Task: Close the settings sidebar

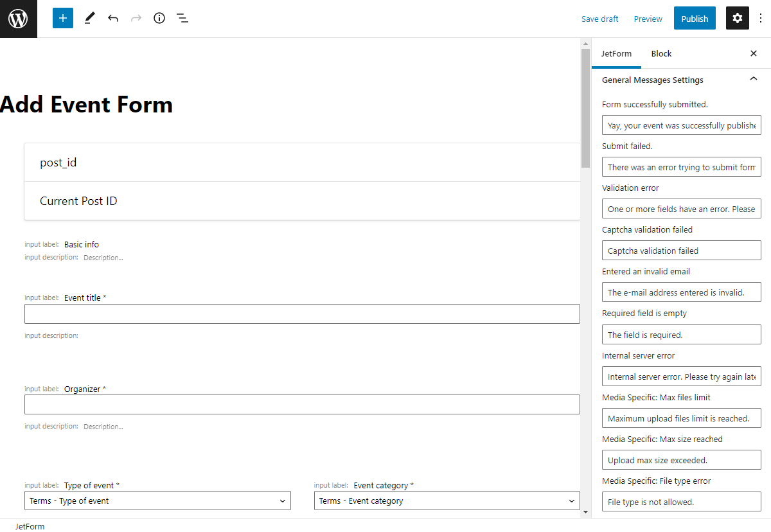Action: pyautogui.click(x=753, y=53)
